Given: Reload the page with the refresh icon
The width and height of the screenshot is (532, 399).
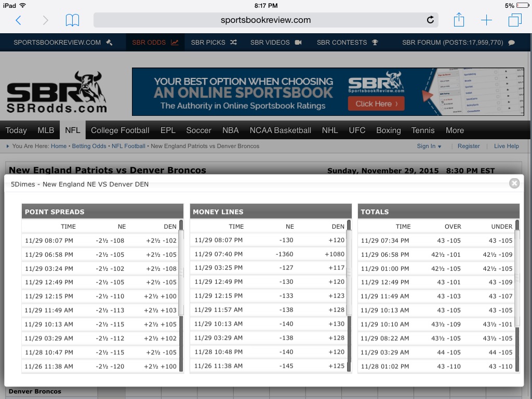Looking at the screenshot, I should (x=430, y=20).
